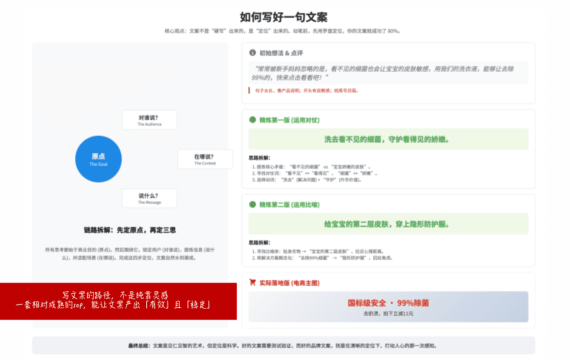570x360 pixels.
Task: Click the red critique line under the quote
Action: coord(306,91)
